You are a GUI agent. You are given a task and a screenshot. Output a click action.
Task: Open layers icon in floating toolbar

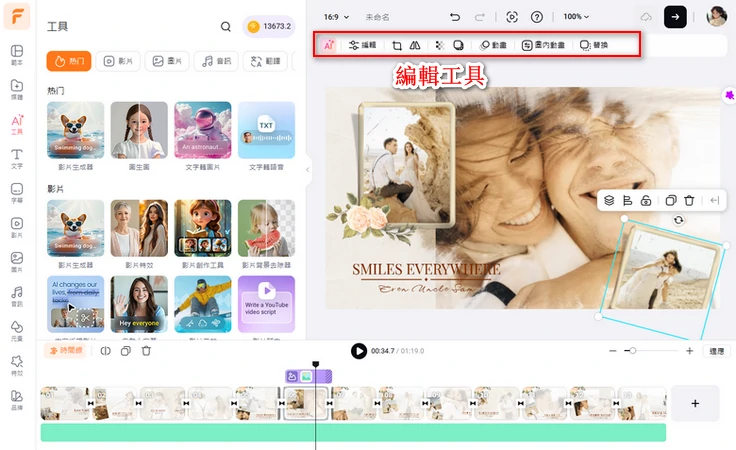click(609, 201)
